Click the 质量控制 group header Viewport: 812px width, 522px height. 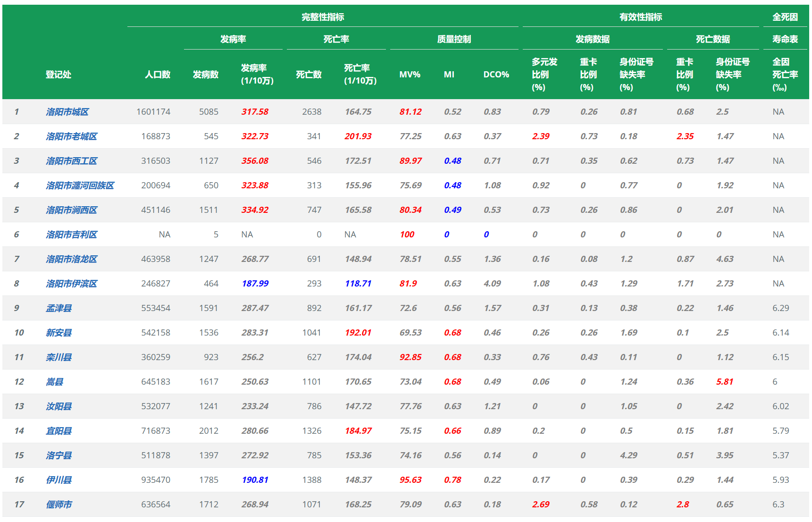454,39
